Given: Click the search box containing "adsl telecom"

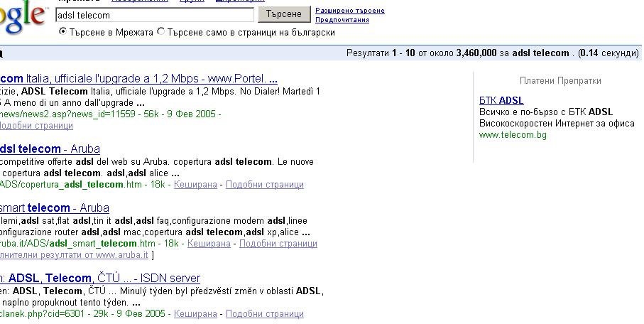Looking at the screenshot, I should (x=155, y=15).
